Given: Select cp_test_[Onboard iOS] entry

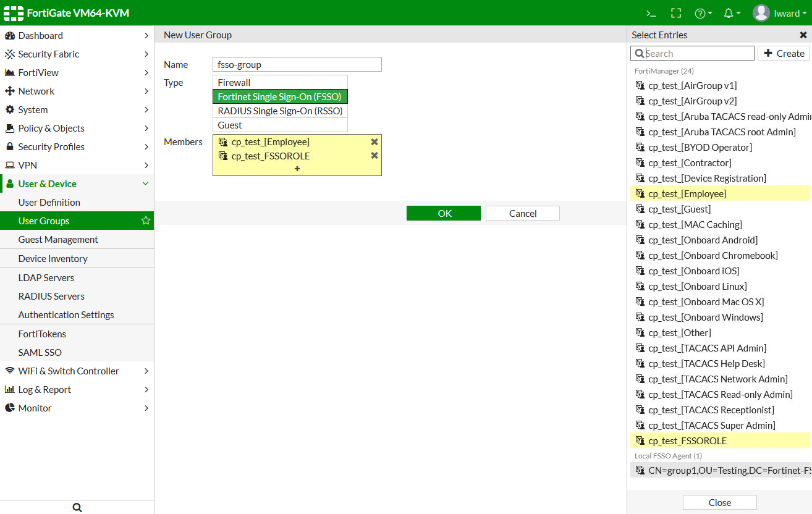Looking at the screenshot, I should point(720,271).
